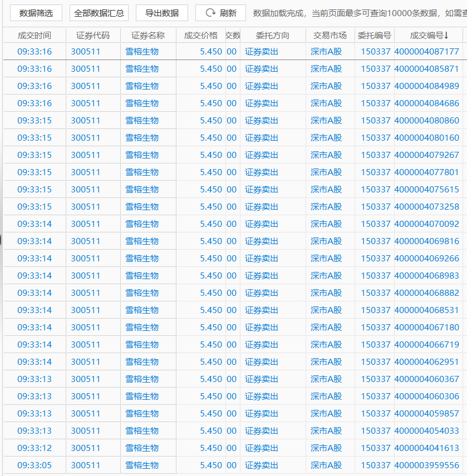The width and height of the screenshot is (467, 476).
Task: Sort by 证券代码 column header
Action: (x=93, y=36)
